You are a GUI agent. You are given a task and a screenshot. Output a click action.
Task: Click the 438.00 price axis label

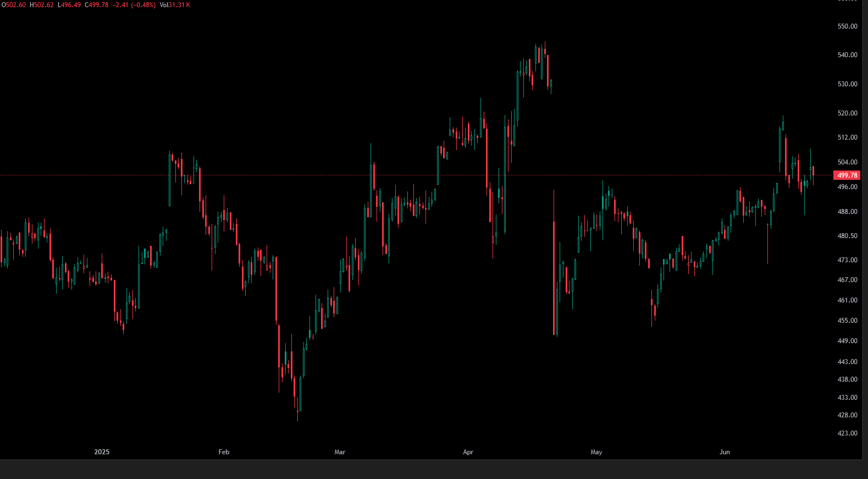coord(847,379)
